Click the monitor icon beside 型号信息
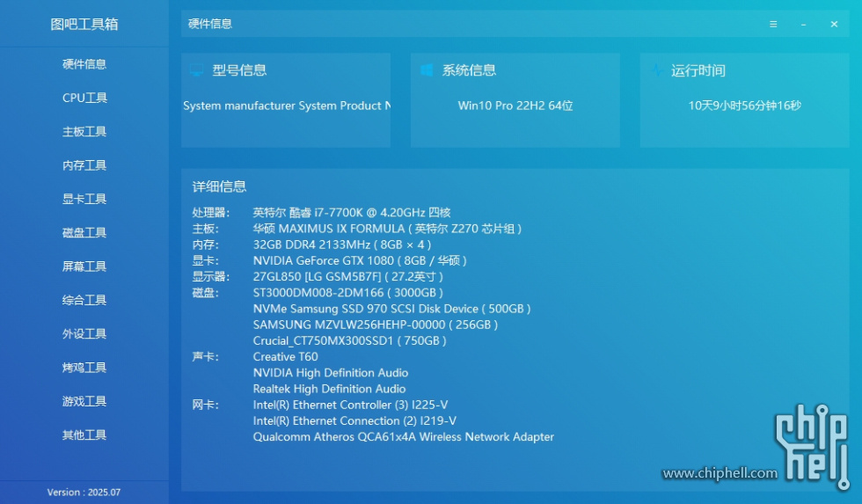This screenshot has height=504, width=862. [196, 69]
